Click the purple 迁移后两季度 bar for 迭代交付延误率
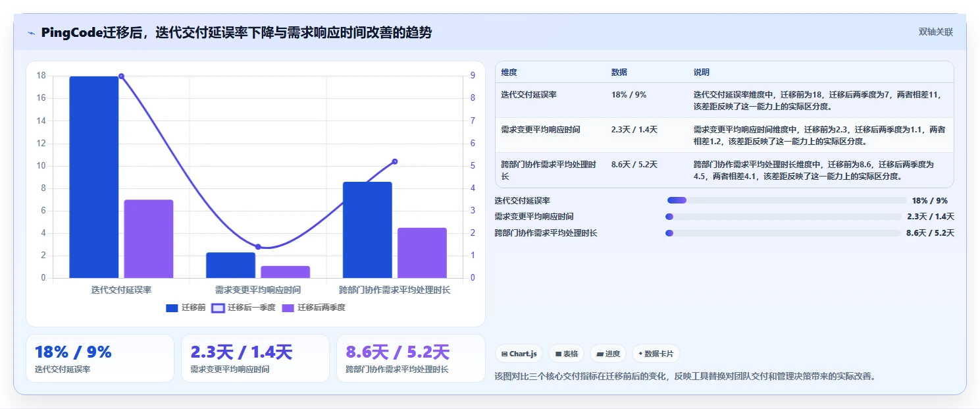The width and height of the screenshot is (980, 409). (x=149, y=238)
